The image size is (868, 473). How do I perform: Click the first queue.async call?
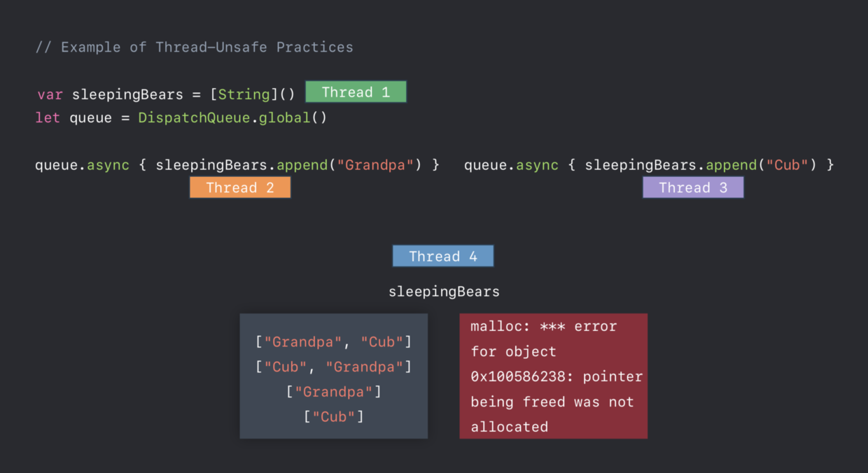(82, 165)
